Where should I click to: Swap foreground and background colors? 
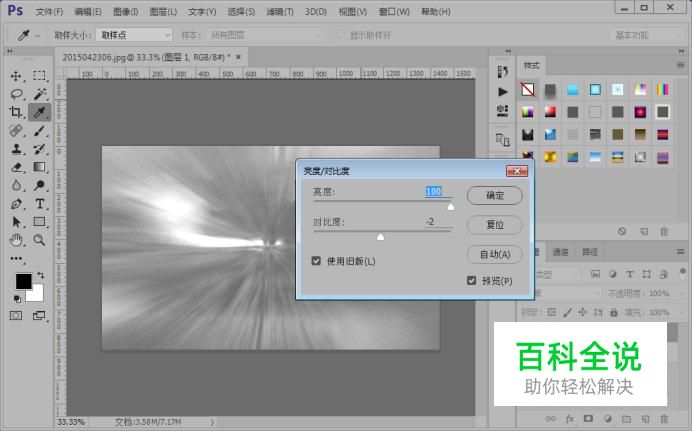tap(41, 275)
